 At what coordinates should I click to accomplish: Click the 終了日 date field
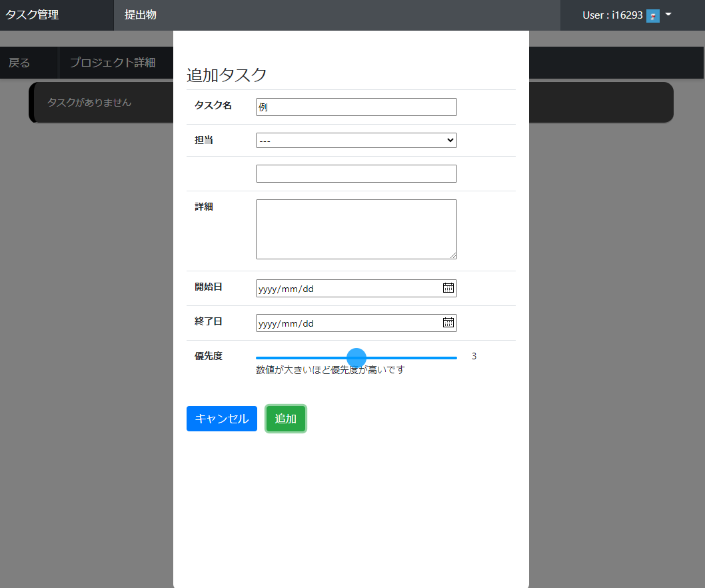coord(356,323)
